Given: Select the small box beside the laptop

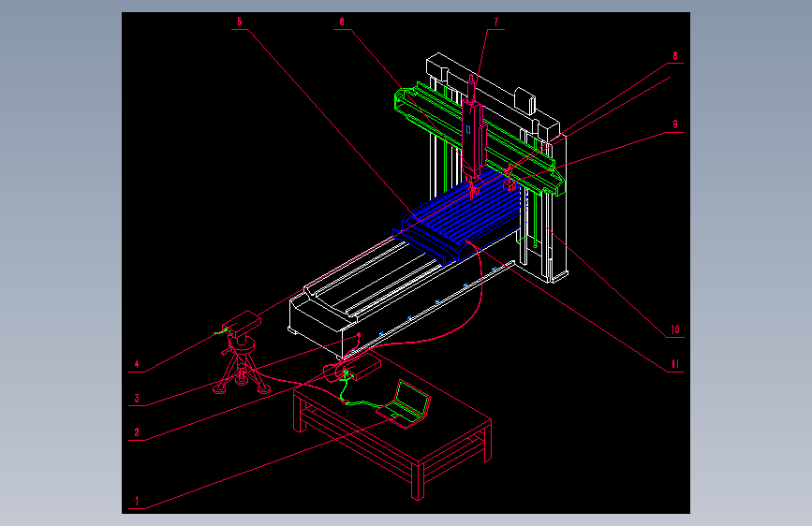Looking at the screenshot, I should tap(362, 367).
